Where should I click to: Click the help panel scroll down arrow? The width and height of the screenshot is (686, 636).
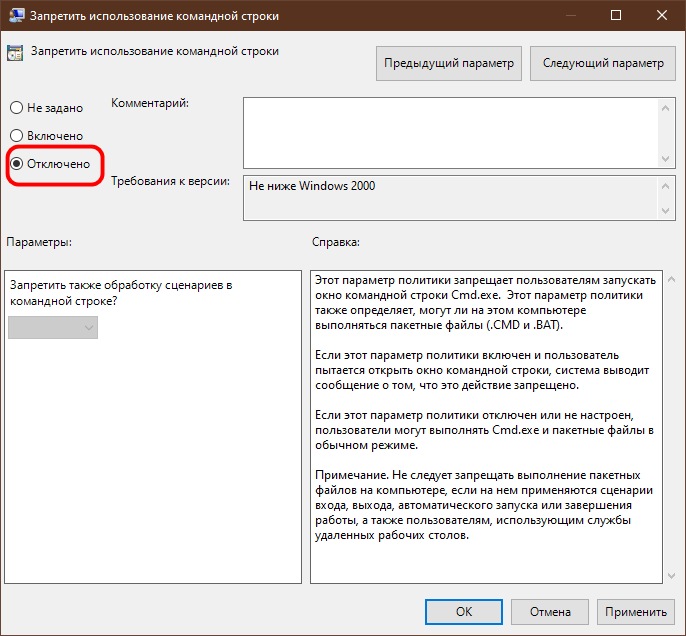tap(672, 576)
